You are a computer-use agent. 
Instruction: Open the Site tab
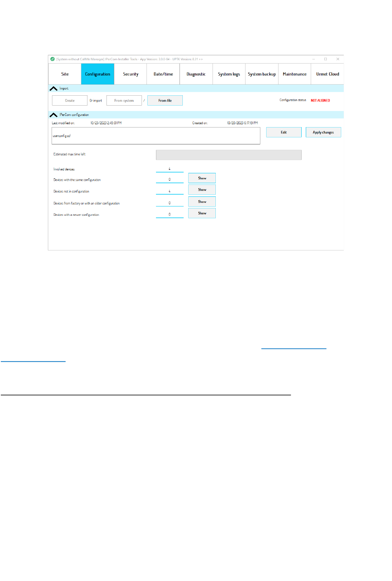tap(65, 74)
